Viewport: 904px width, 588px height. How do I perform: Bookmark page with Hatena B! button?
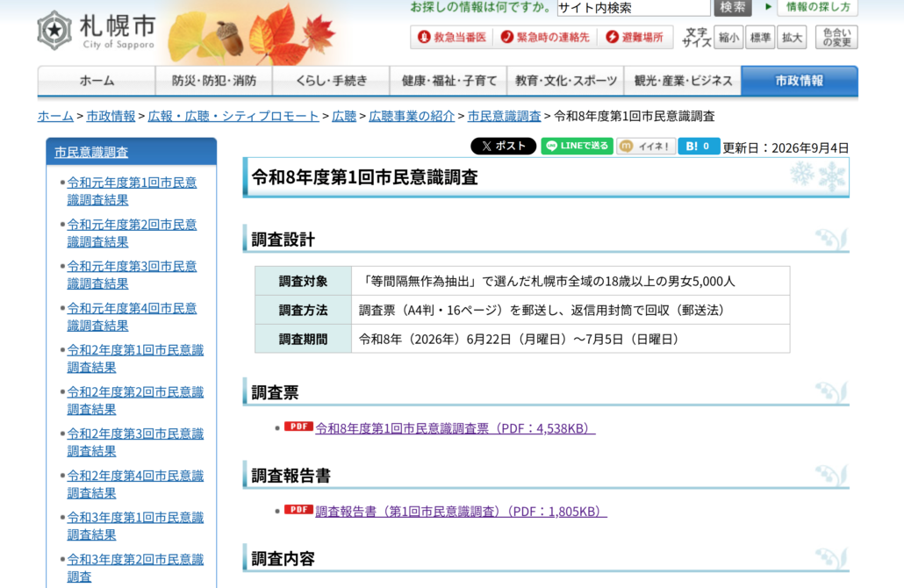pos(699,146)
